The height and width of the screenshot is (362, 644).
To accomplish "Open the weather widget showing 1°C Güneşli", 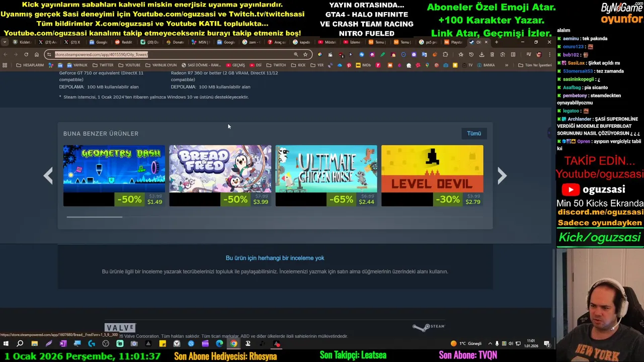I will (x=466, y=344).
